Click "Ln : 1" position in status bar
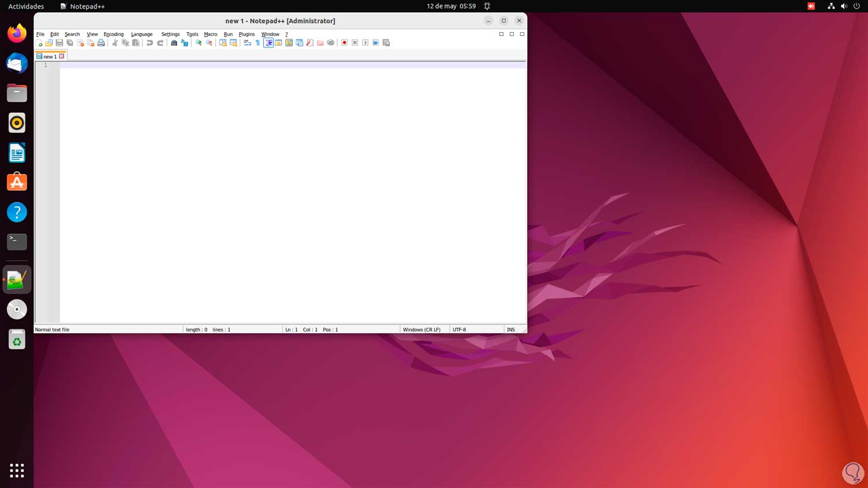 292,330
